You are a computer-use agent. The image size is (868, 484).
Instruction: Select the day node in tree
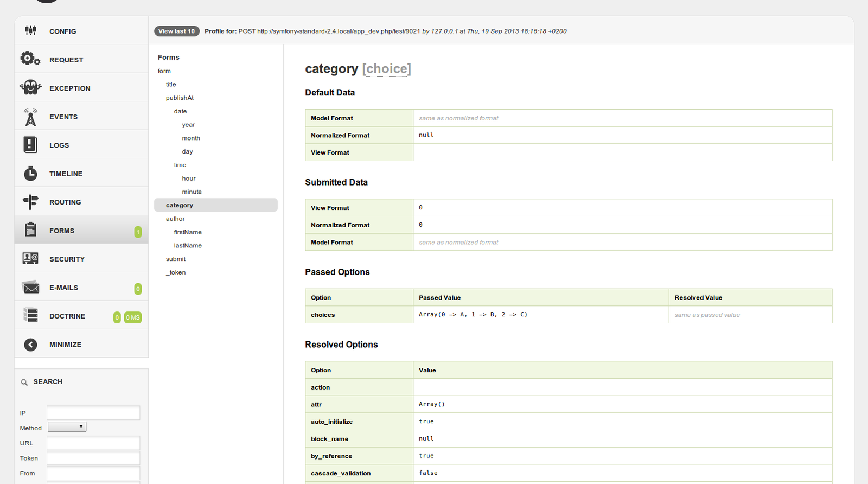[187, 152]
